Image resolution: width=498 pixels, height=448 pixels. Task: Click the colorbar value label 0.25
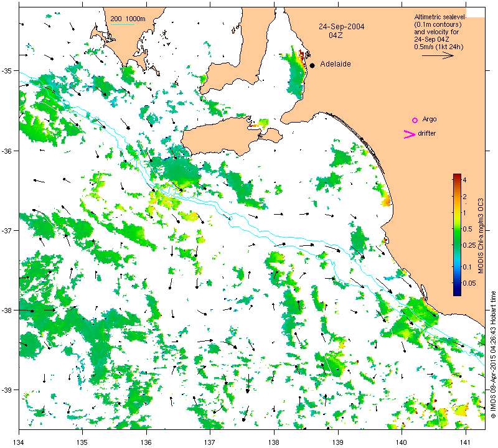(x=469, y=245)
